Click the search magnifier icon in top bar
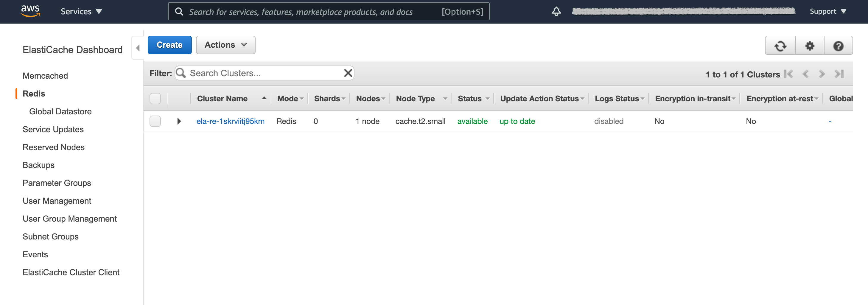Viewport: 868px width, 305px height. tap(179, 12)
